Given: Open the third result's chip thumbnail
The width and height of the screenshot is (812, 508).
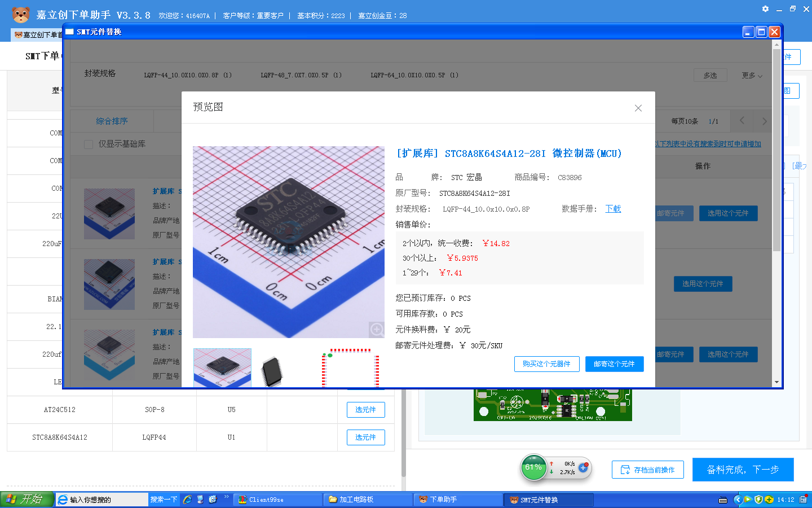Looking at the screenshot, I should pos(109,355).
